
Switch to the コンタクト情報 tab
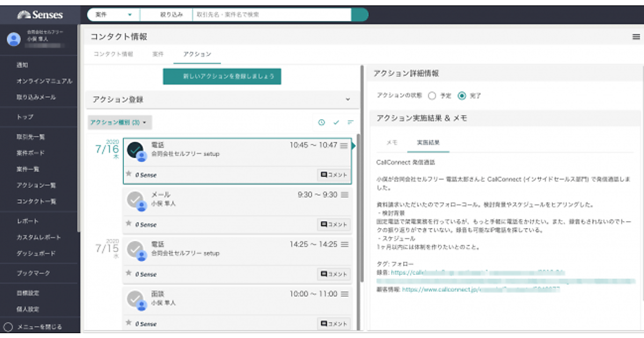click(x=113, y=54)
